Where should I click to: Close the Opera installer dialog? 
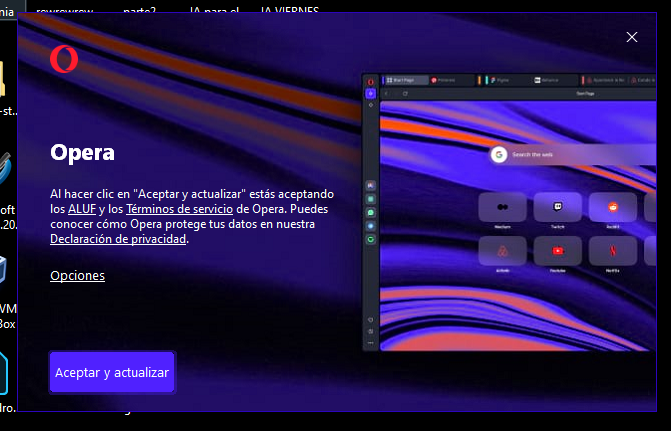tap(632, 37)
